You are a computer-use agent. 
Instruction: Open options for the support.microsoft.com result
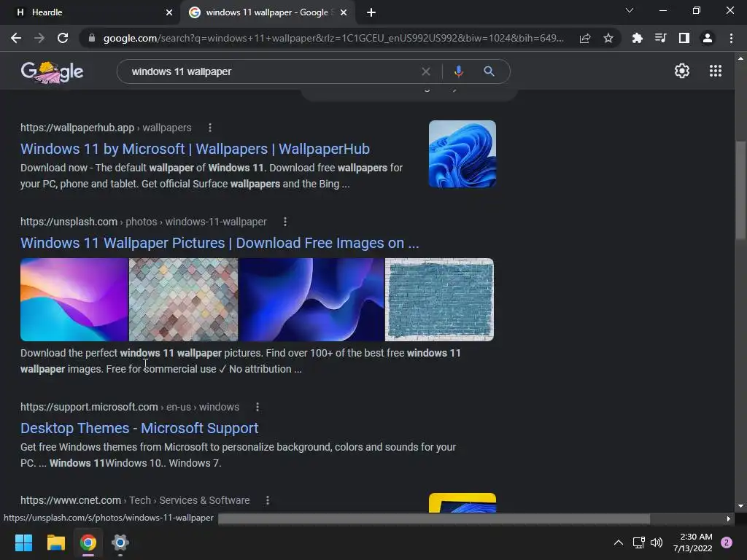tap(258, 407)
